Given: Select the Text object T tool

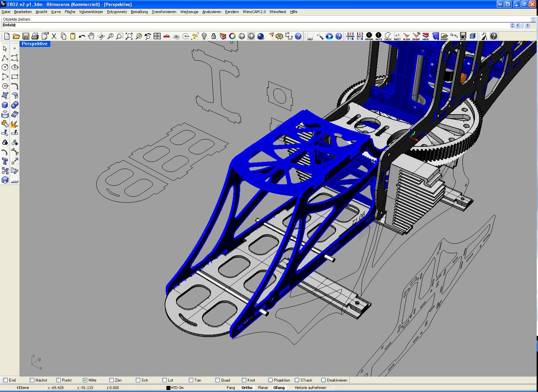Looking at the screenshot, I should [x=5, y=161].
